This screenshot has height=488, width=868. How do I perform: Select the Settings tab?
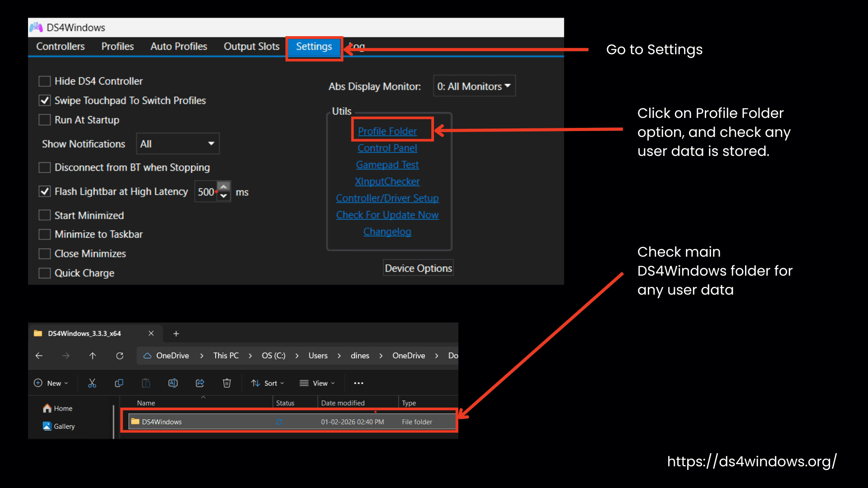314,47
